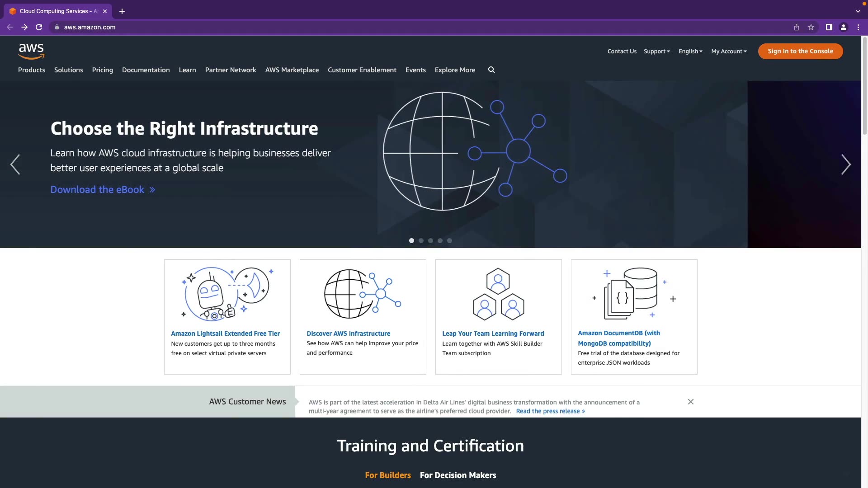Viewport: 868px width, 488px height.
Task: Select the fourth carousel indicator dot
Action: coord(440,241)
